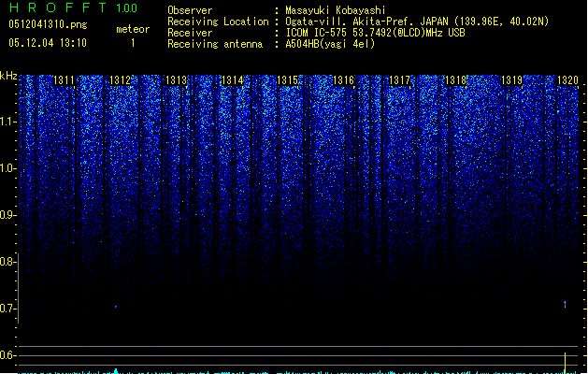Screen dimensions: 588x374
Task: Click the Receiving antenna label
Action: [215, 44]
